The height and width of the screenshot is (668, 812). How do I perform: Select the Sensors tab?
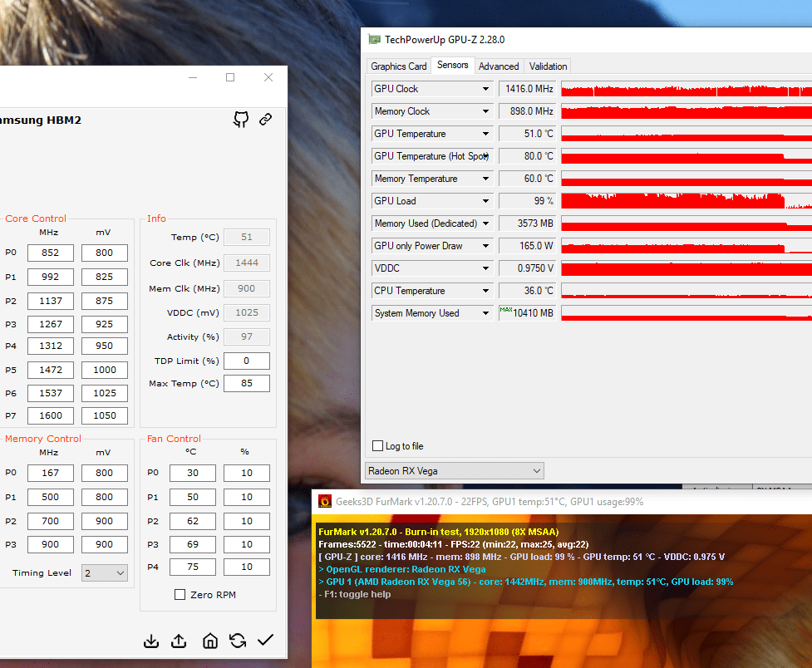453,65
